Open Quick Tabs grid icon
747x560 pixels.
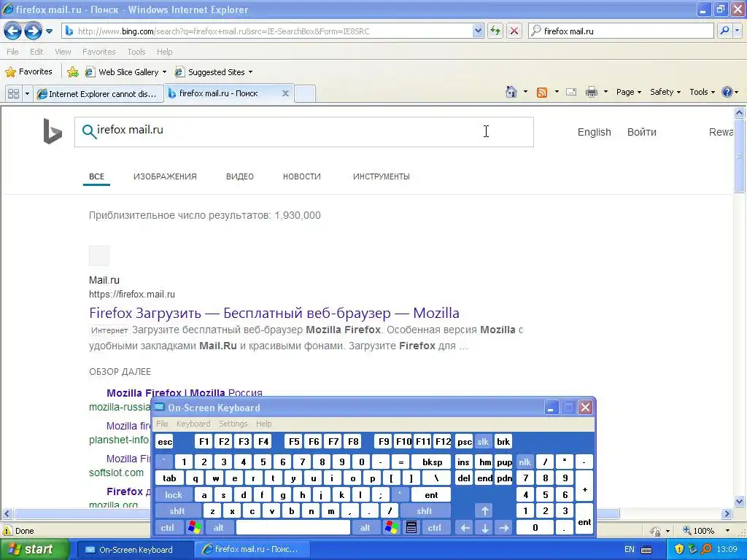tap(13, 94)
